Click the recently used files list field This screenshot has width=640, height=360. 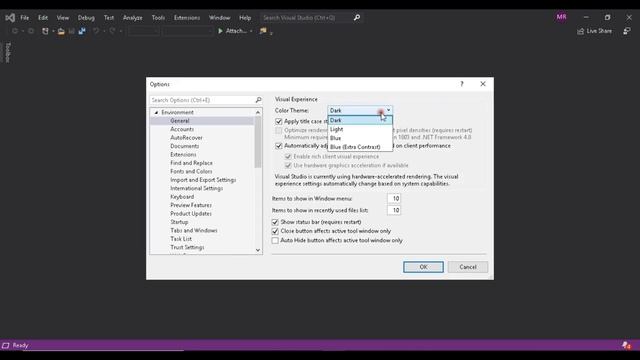tap(394, 210)
